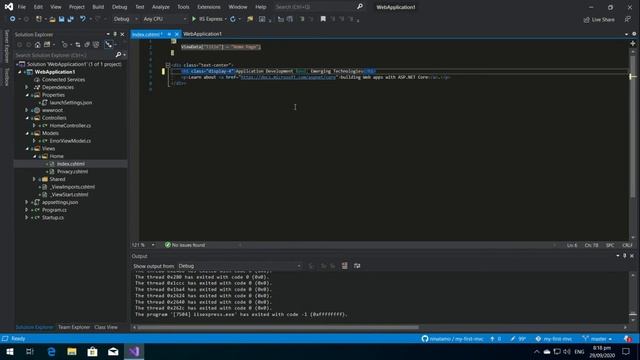Expand the Startup.cs node

[27, 217]
